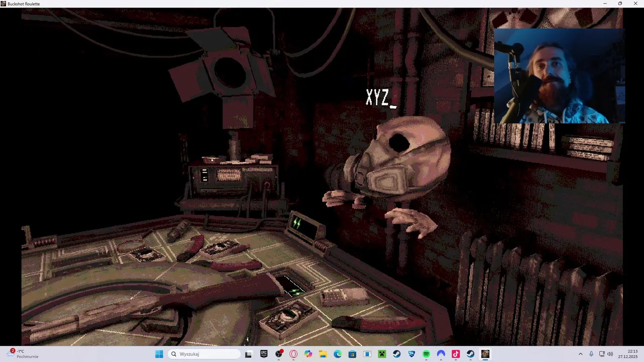
Task: Open the blue window app taskbar icon
Action: click(367, 354)
